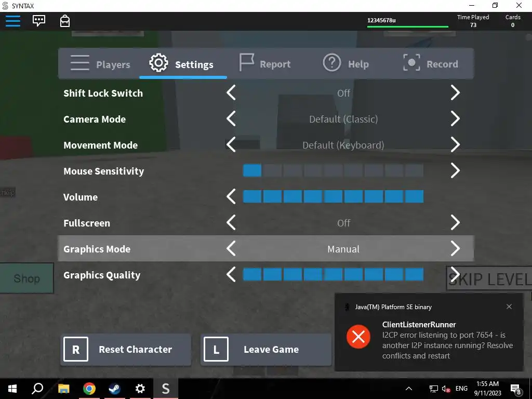Click left arrow for Graphics Mode
This screenshot has height=399, width=532.
(x=231, y=249)
